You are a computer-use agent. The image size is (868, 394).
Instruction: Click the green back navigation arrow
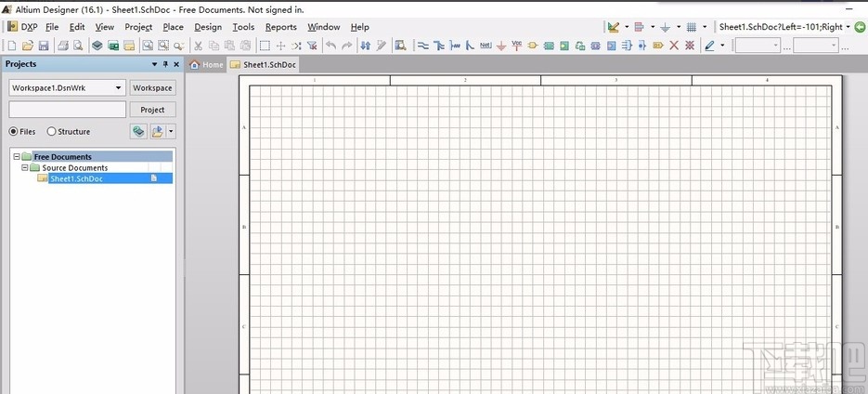pos(860,27)
